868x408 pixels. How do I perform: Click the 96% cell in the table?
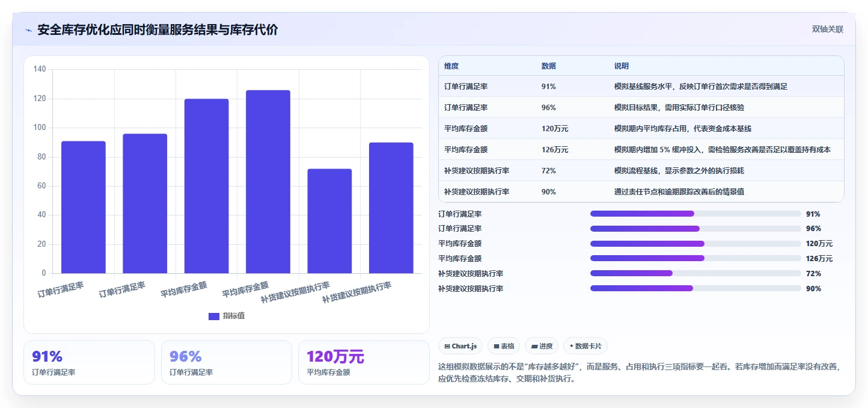tap(549, 108)
